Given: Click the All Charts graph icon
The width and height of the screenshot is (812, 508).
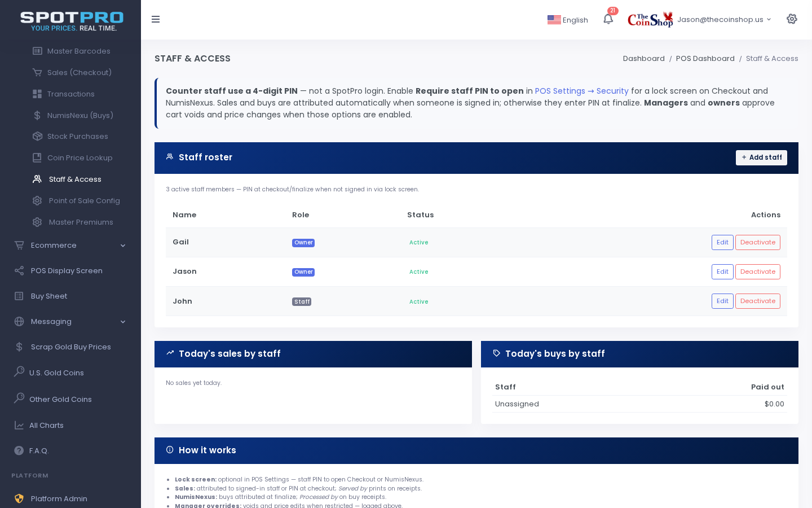Looking at the screenshot, I should pos(19,425).
